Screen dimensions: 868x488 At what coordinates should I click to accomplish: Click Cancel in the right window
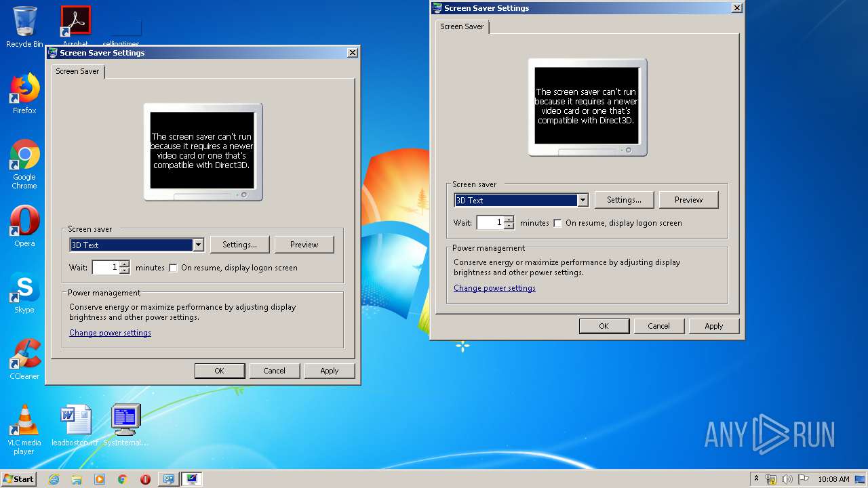click(658, 326)
